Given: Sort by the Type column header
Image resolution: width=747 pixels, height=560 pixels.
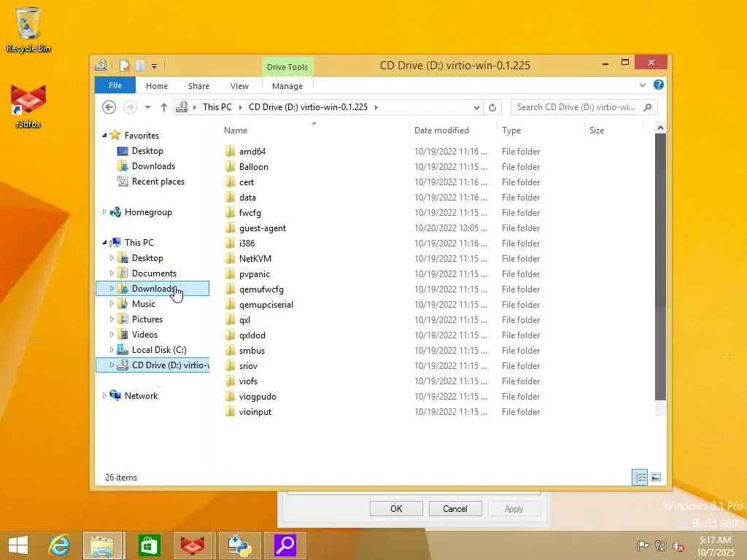Looking at the screenshot, I should [541, 130].
